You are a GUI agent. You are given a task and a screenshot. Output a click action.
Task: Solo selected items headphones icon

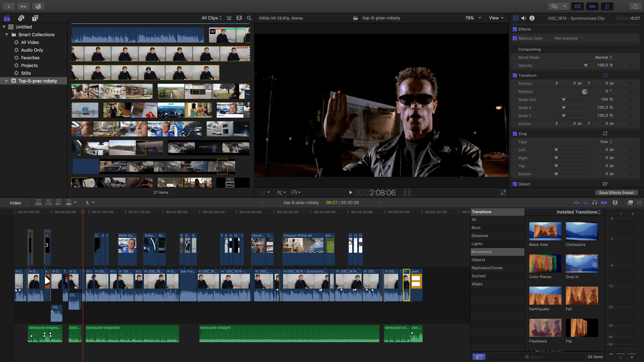[x=595, y=203]
